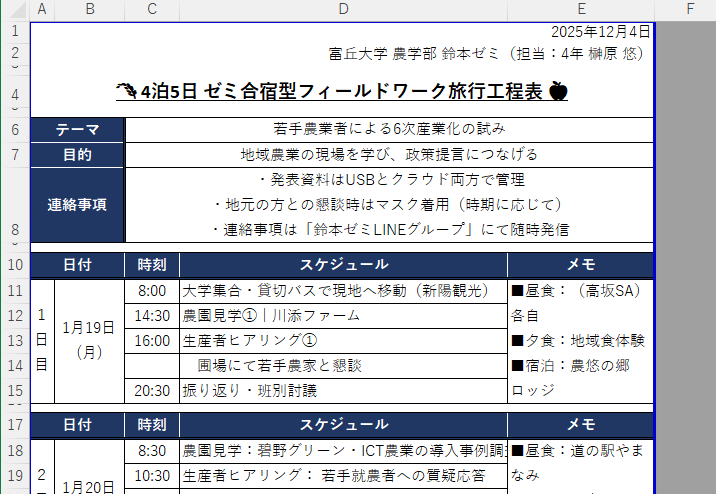Screen dimensions: 716x494
Task: Click the 日付 header in row 10
Action: (77, 265)
